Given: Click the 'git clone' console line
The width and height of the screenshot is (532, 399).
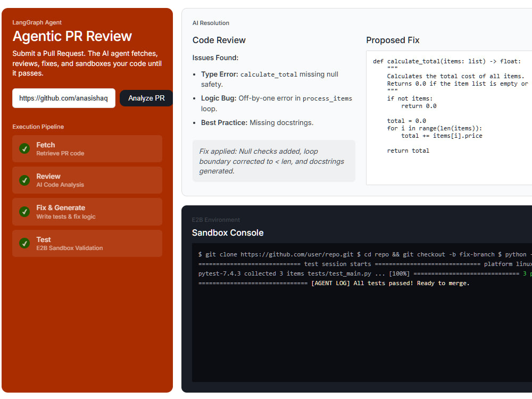Looking at the screenshot, I should tap(365, 254).
